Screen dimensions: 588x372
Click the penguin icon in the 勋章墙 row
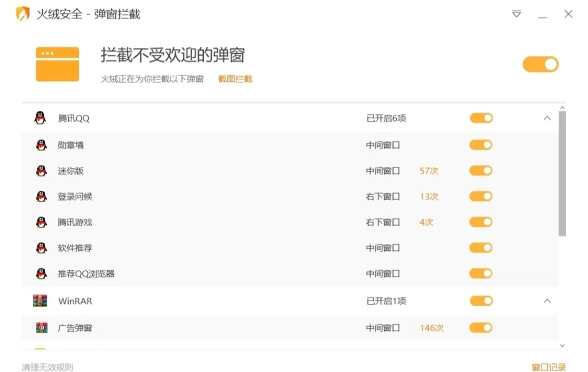pos(41,145)
